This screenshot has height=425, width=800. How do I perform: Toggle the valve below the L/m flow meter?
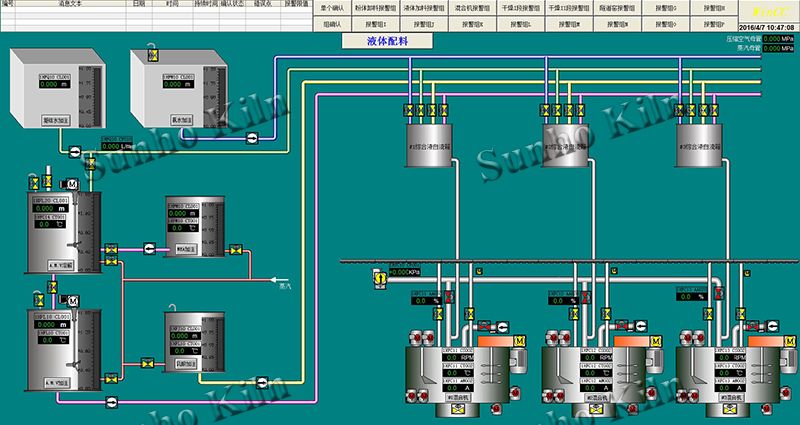pos(91,164)
